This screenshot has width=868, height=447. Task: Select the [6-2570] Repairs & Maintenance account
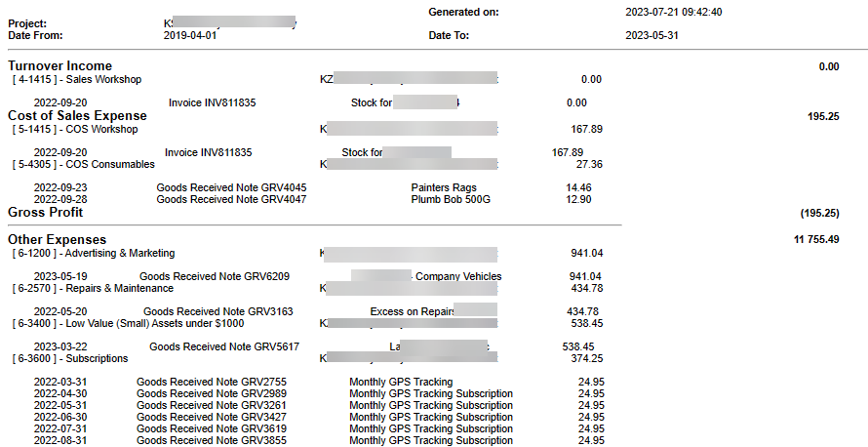point(93,288)
